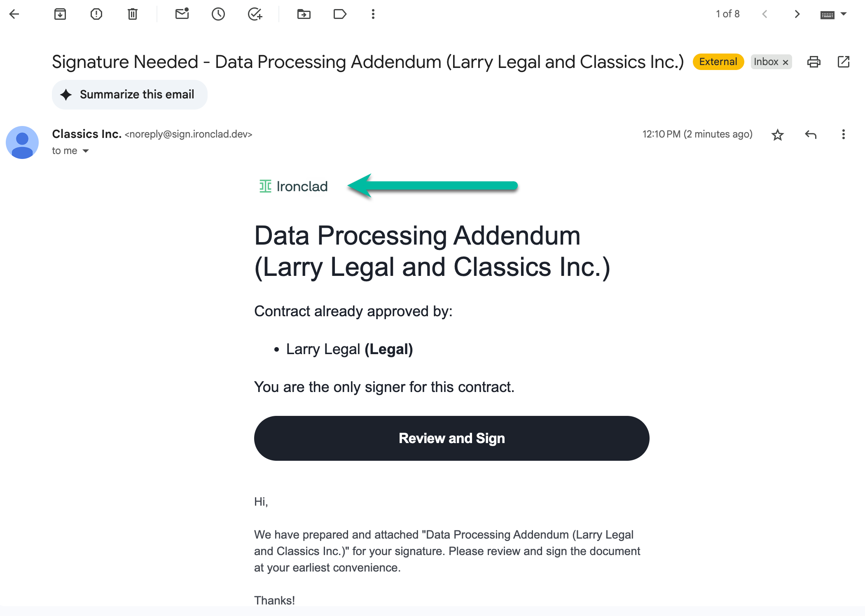Remove the Inbox label from email

[x=786, y=62]
